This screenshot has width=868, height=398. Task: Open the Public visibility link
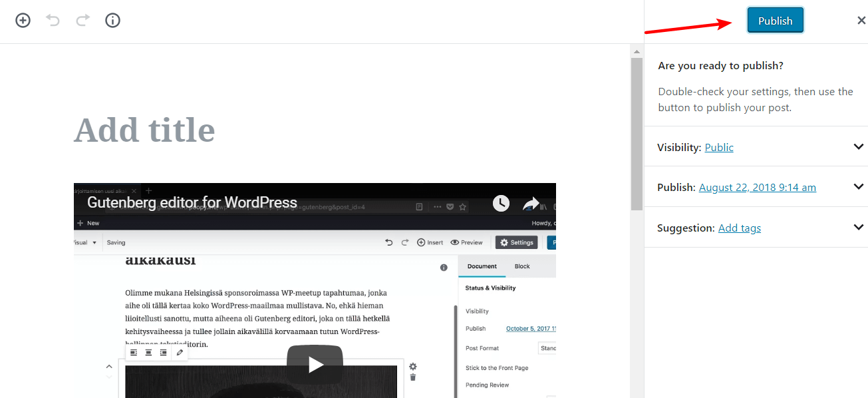719,147
